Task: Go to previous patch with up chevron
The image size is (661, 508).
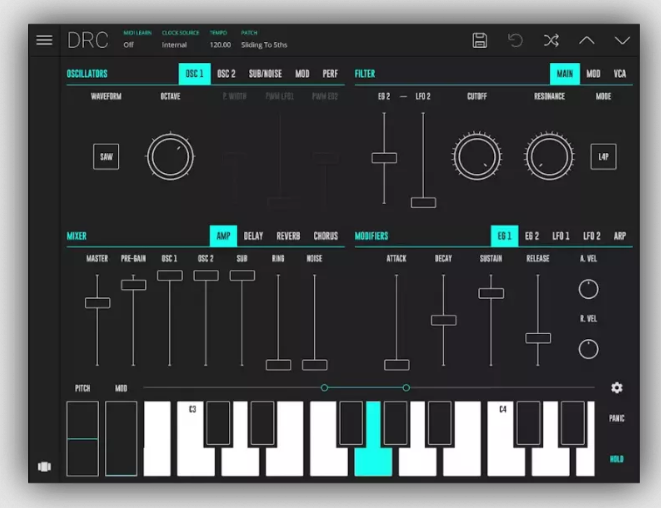Action: pyautogui.click(x=586, y=40)
